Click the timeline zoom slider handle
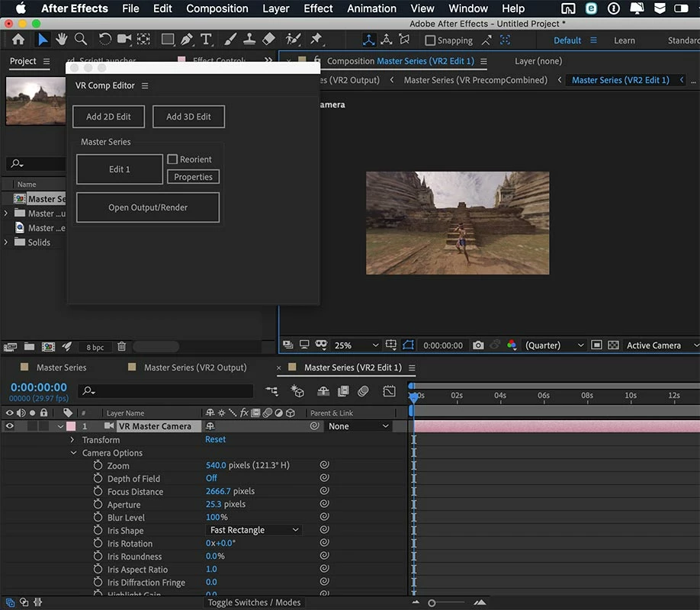Image resolution: width=700 pixels, height=610 pixels. [432, 602]
